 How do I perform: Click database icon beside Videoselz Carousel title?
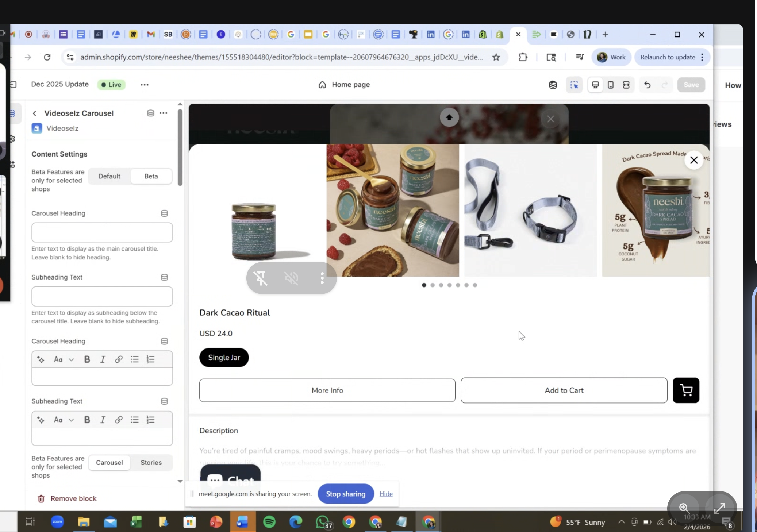(x=150, y=113)
